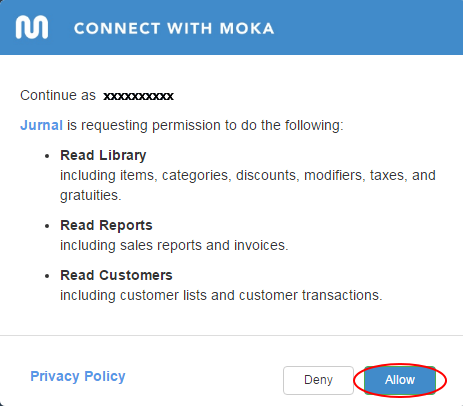Click the customer lists and transactions description

pos(221,295)
